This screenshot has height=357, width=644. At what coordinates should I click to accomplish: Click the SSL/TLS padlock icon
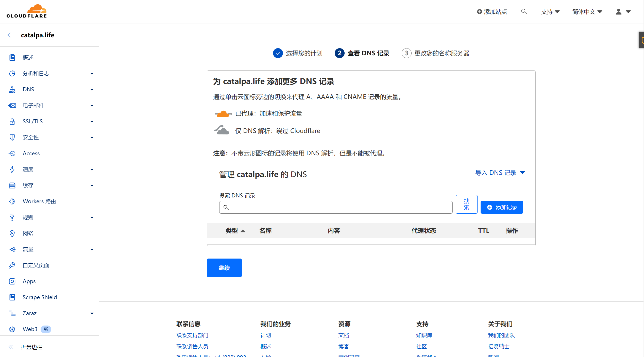(x=12, y=122)
